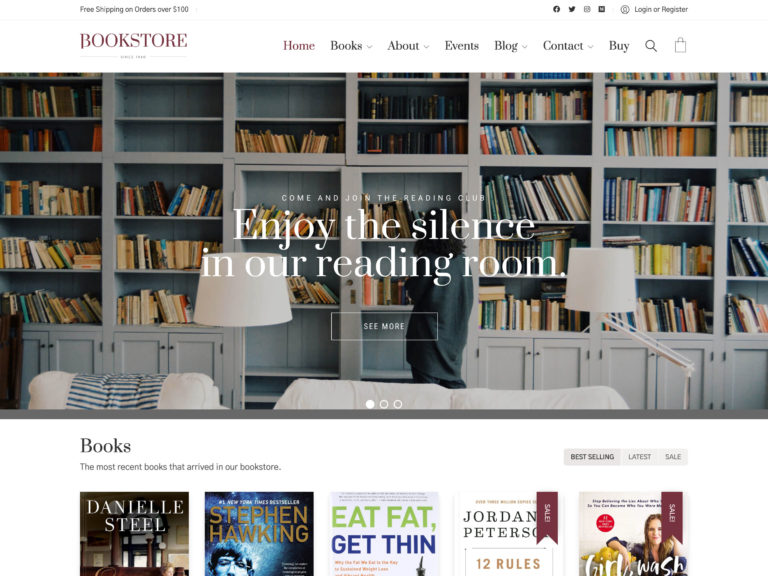This screenshot has width=768, height=576.
Task: Open the Medium social icon
Action: click(x=601, y=9)
